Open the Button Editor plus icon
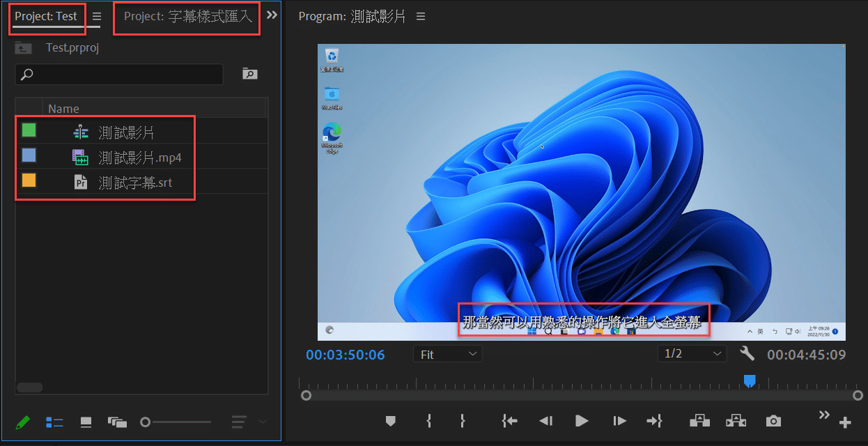This screenshot has width=868, height=446. coord(845,422)
